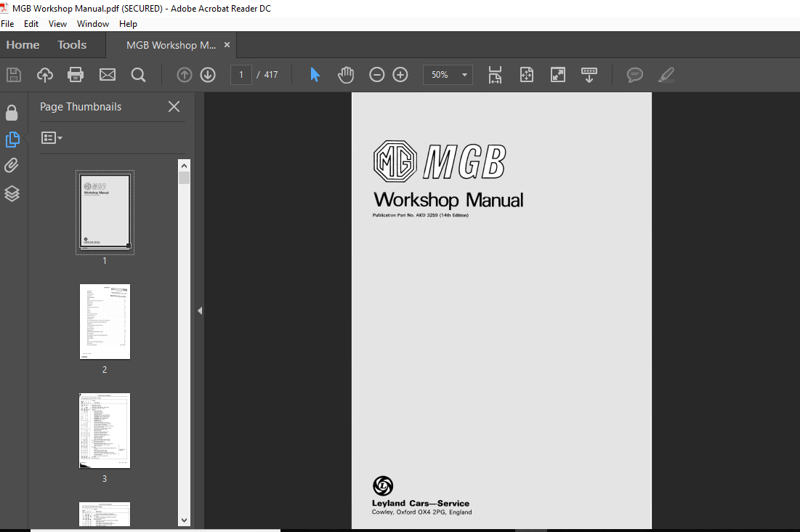800x532 pixels.
Task: Open the thumbnails Options dropdown
Action: [x=52, y=138]
